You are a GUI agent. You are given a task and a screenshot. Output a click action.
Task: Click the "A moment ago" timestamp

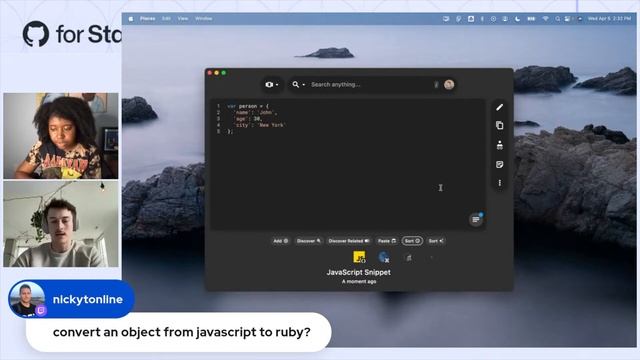coord(359,282)
